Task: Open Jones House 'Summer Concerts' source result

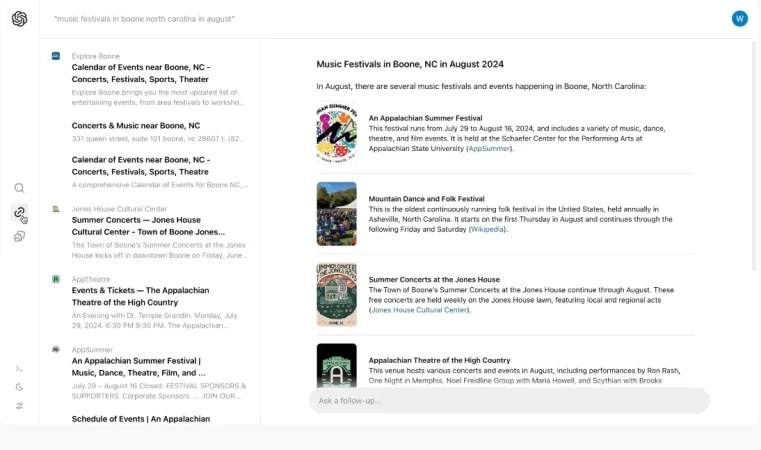Action: pos(148,225)
